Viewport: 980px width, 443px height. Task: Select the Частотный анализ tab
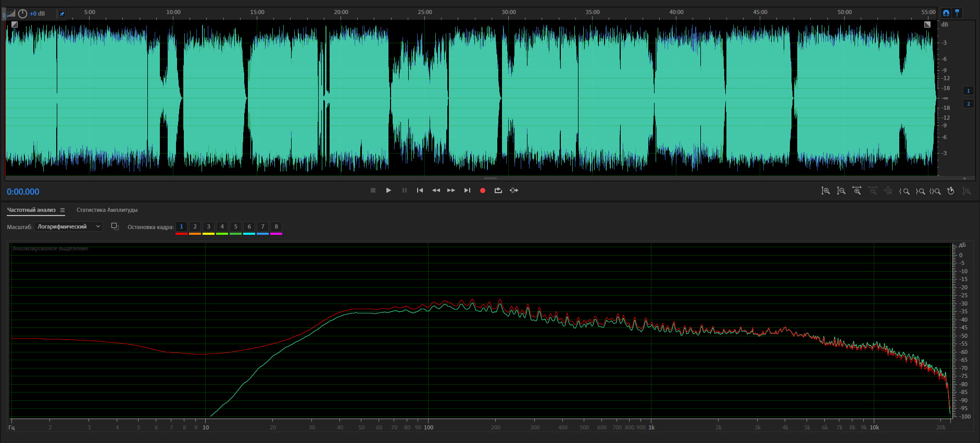(x=31, y=210)
